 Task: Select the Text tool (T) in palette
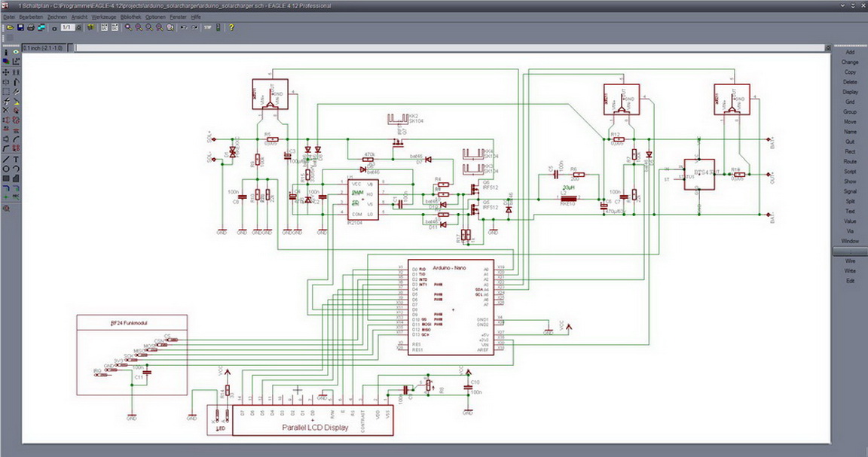coord(16,160)
